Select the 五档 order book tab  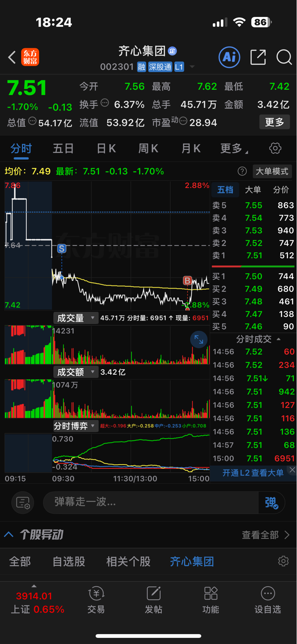(225, 190)
